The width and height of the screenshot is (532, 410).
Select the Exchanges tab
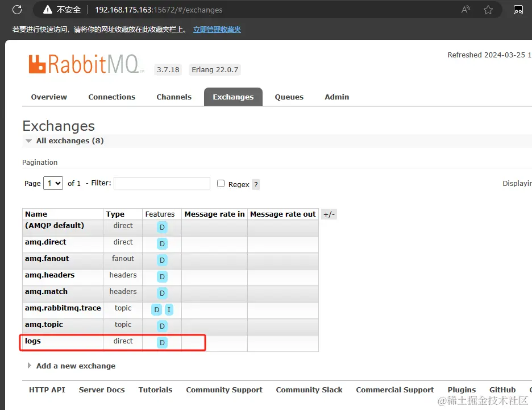[x=233, y=97]
